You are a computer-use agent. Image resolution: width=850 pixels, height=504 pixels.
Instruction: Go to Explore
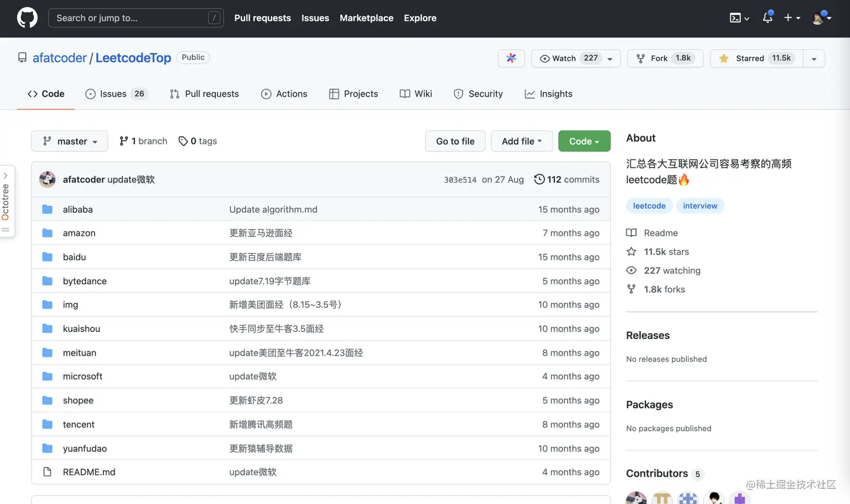pyautogui.click(x=420, y=18)
